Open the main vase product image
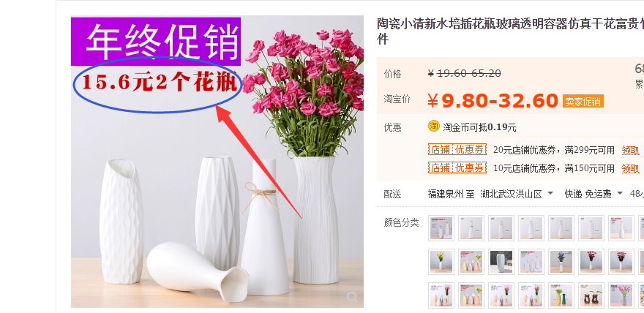This screenshot has width=644, height=313. (217, 162)
